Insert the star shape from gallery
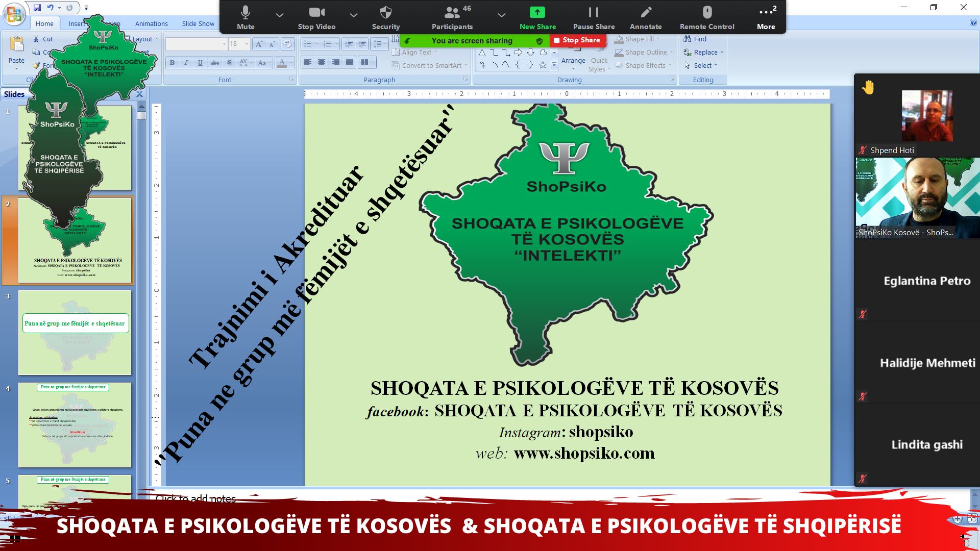 pyautogui.click(x=543, y=65)
